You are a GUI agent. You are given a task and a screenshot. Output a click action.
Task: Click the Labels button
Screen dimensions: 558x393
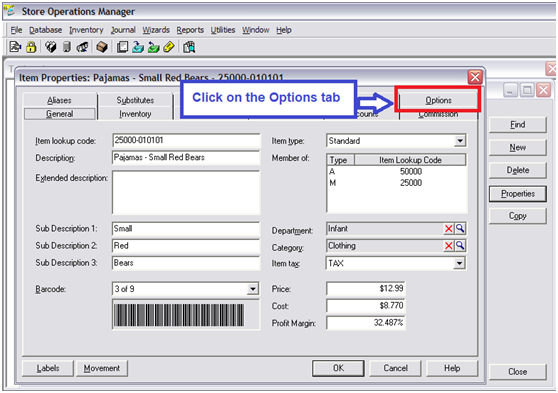coord(48,368)
